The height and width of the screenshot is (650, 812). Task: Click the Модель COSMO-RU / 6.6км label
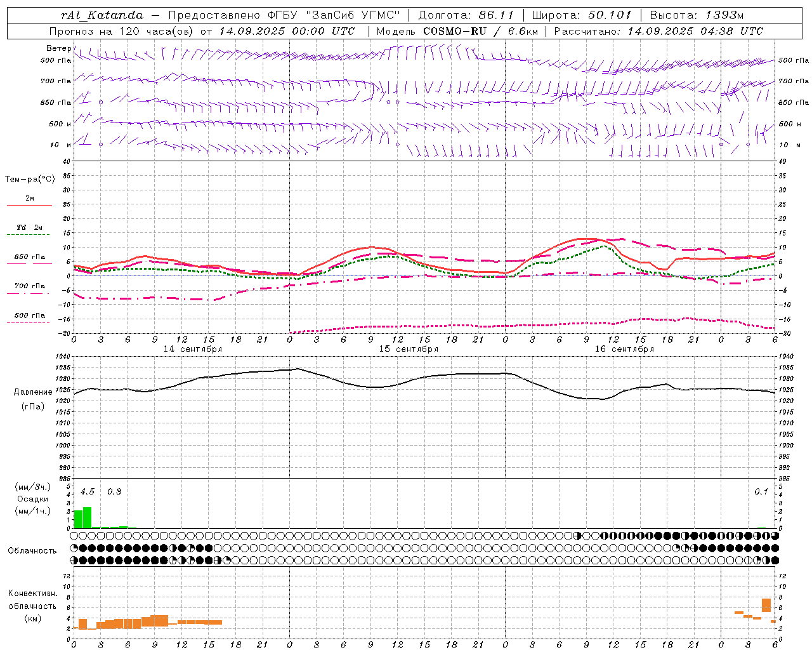(457, 31)
